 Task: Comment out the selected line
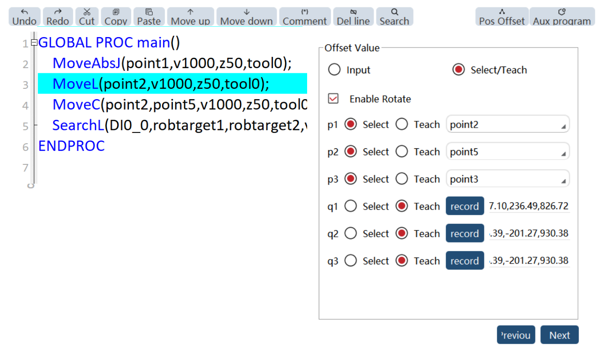305,17
